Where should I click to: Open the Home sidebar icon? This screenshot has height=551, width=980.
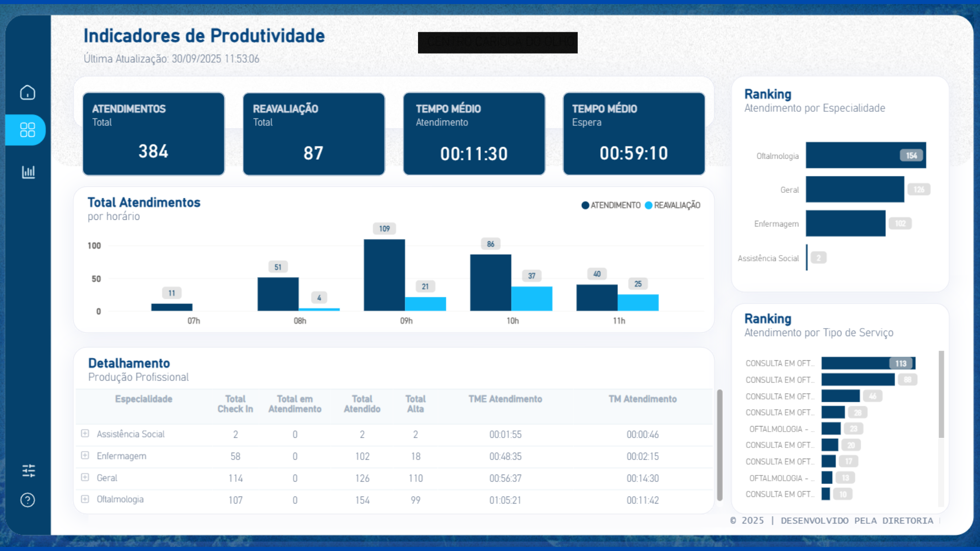28,92
